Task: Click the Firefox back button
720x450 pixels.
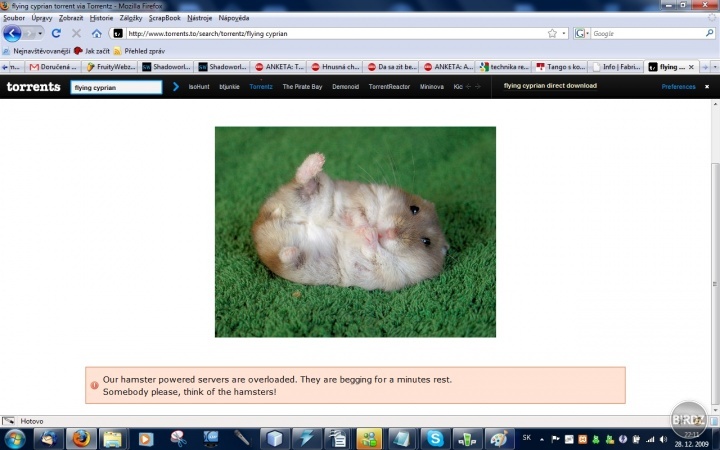Action: click(13, 33)
